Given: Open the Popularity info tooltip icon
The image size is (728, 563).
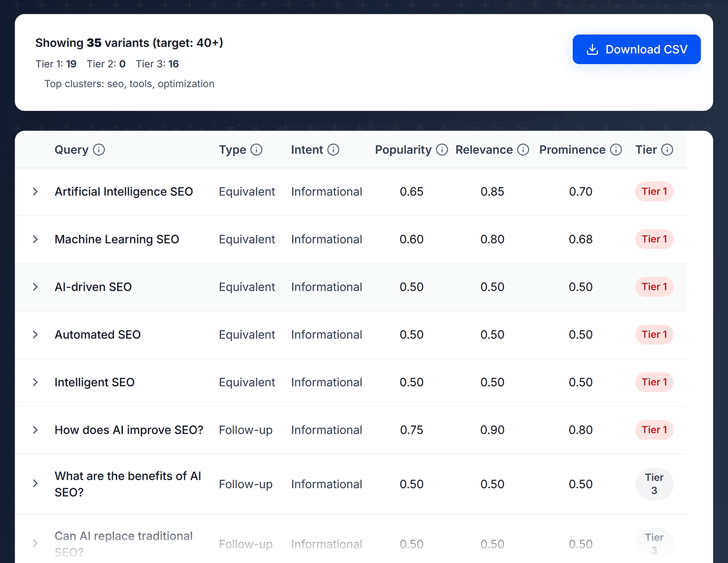Looking at the screenshot, I should pyautogui.click(x=442, y=149).
